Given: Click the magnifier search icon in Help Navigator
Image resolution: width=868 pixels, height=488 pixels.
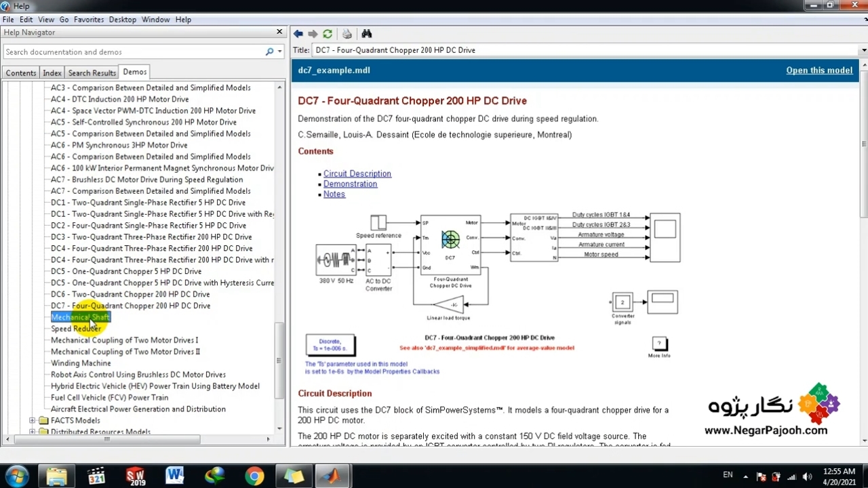Looking at the screenshot, I should click(x=269, y=52).
